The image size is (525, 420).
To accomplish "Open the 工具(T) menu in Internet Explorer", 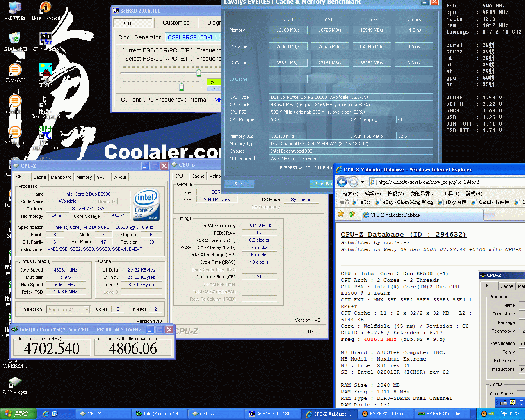I will [451, 193].
